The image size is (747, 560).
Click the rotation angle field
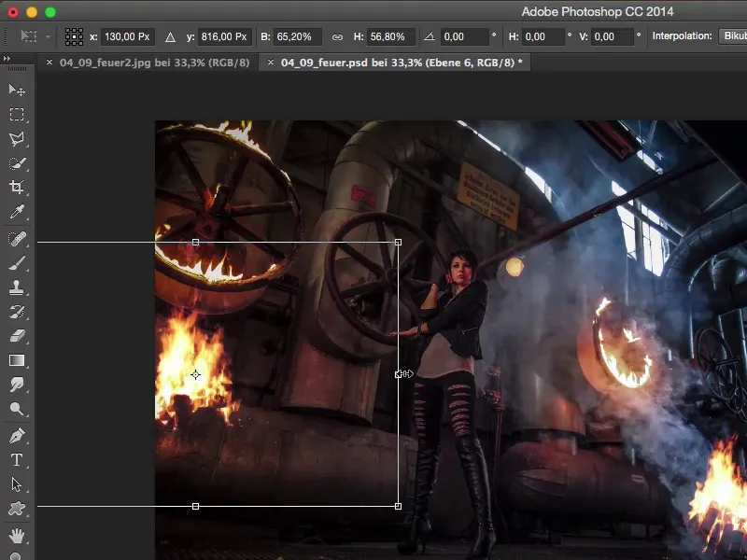pyautogui.click(x=464, y=36)
